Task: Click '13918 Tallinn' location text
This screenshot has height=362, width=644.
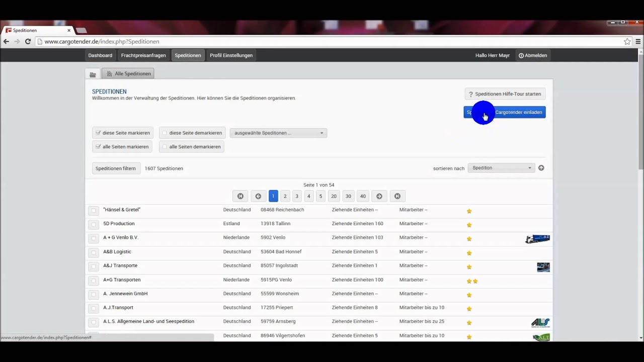Action: click(x=275, y=224)
